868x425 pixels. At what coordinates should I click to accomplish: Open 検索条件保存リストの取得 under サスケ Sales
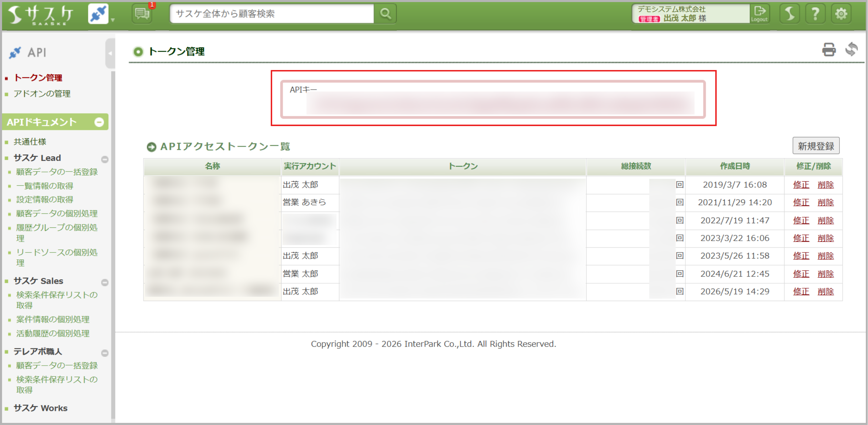(57, 300)
